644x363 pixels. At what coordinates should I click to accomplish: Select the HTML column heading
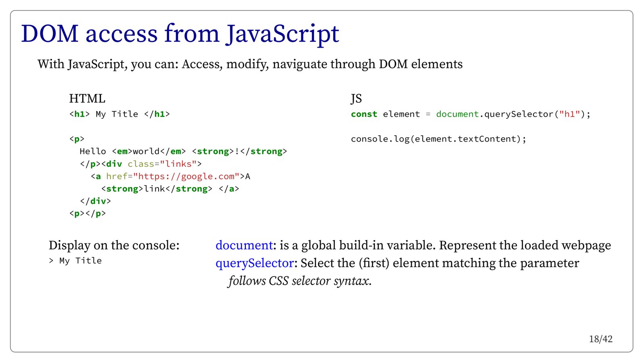(87, 99)
